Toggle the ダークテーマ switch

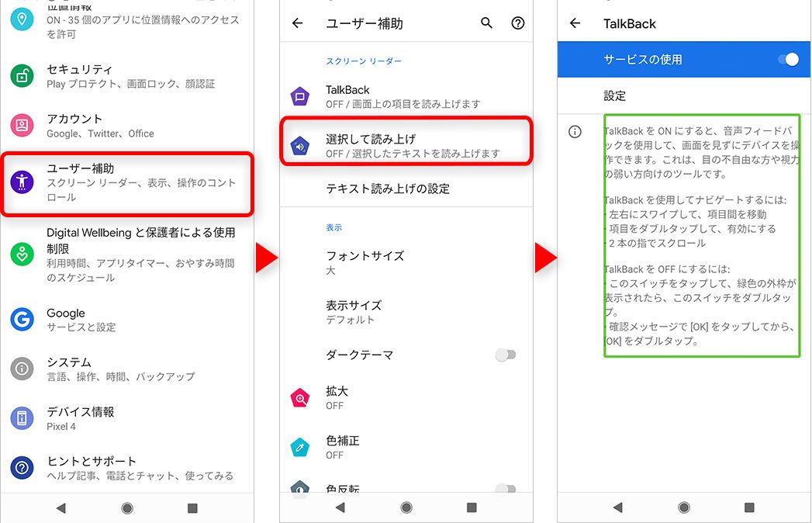(506, 355)
